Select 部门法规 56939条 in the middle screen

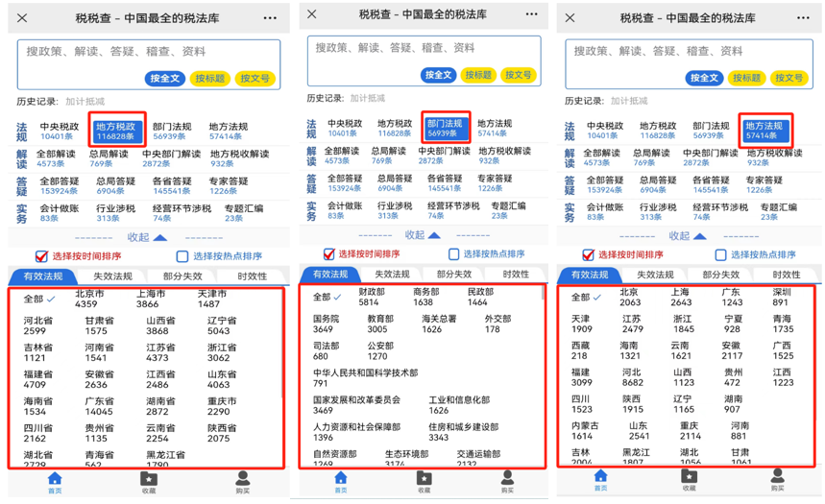[x=445, y=128]
